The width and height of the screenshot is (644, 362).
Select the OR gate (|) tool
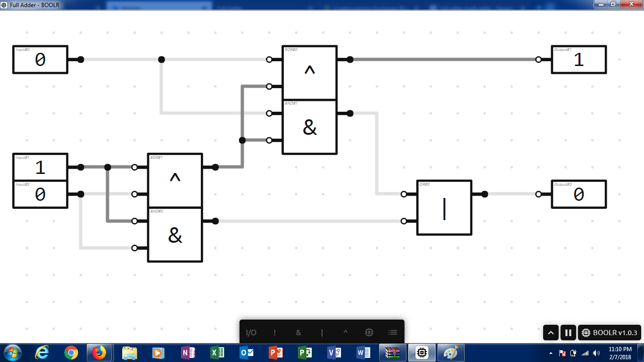point(322,332)
